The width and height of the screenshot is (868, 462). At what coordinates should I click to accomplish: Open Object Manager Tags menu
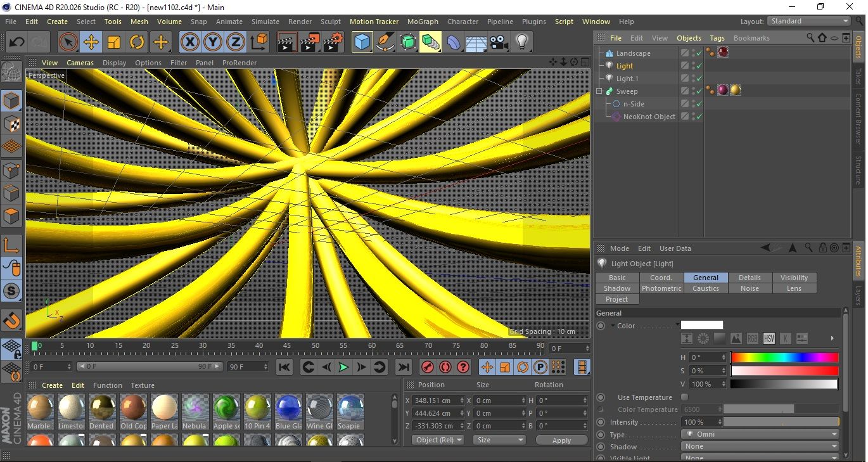click(717, 38)
